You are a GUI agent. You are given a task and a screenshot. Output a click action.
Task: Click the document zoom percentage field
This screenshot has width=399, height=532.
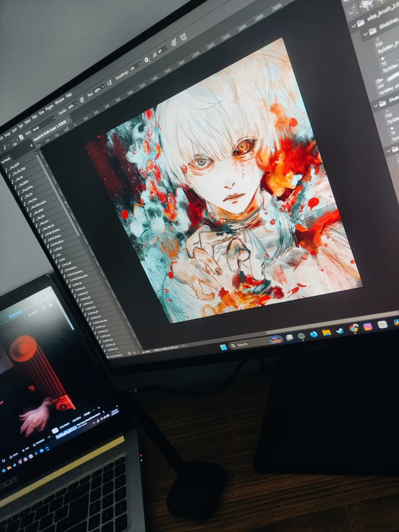(x=146, y=352)
